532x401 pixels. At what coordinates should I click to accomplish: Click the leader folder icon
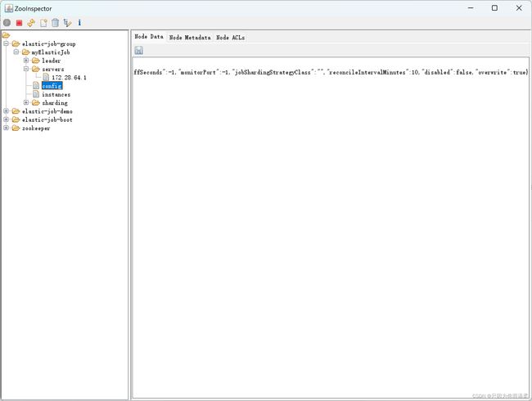(36, 61)
